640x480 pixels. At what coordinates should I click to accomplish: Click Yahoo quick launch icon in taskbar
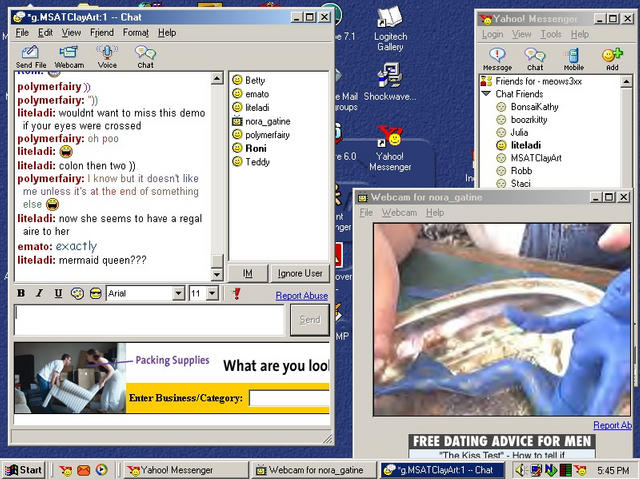coord(65,470)
